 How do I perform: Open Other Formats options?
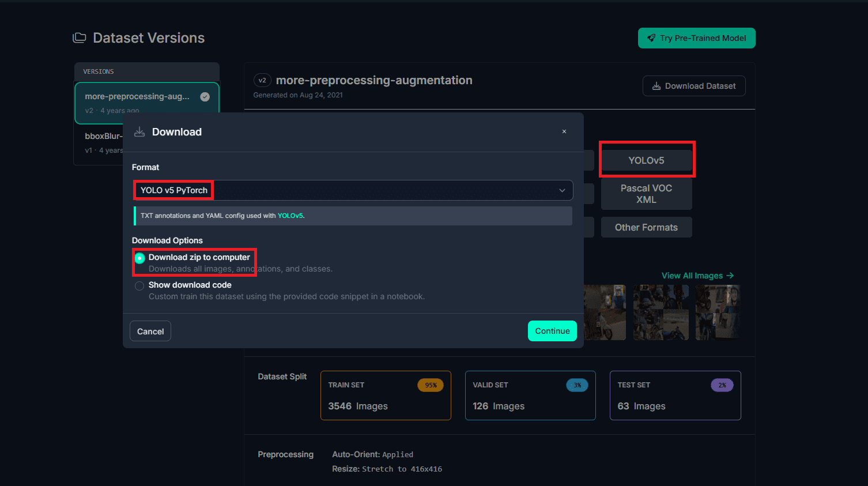(x=646, y=227)
